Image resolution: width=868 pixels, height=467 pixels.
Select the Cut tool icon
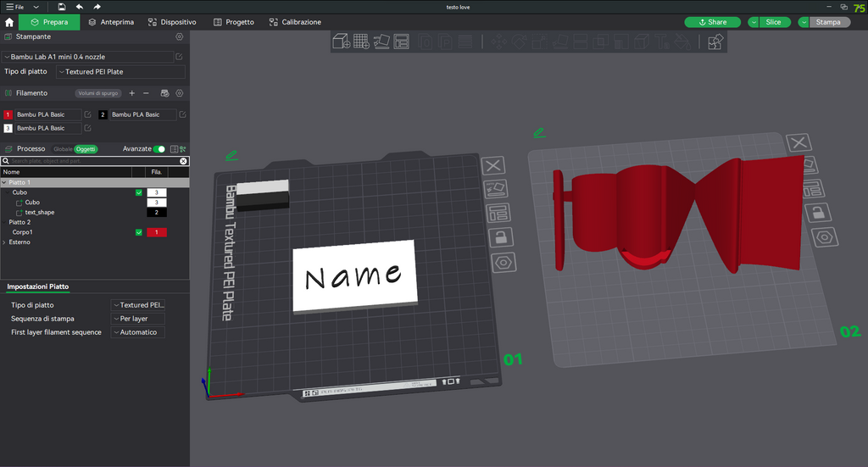[x=580, y=42]
